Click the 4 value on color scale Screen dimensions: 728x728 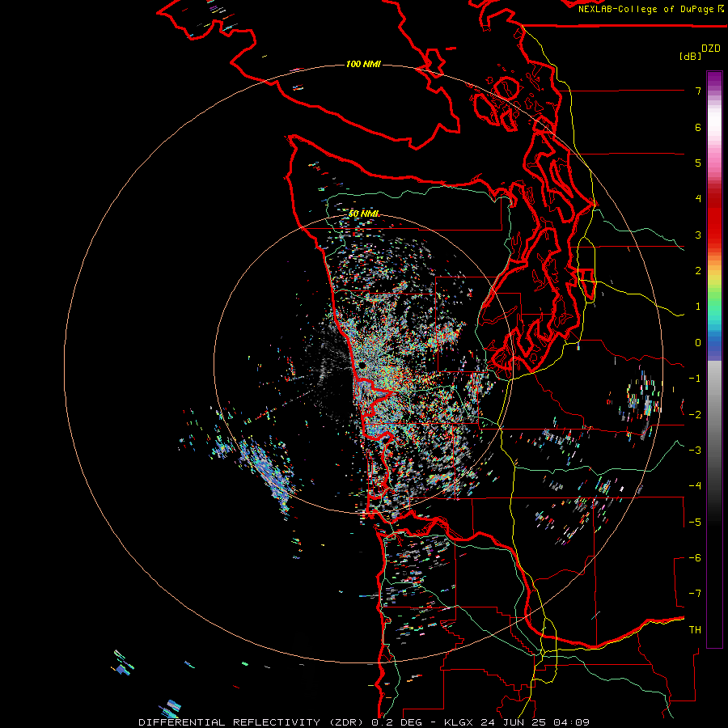pyautogui.click(x=698, y=199)
